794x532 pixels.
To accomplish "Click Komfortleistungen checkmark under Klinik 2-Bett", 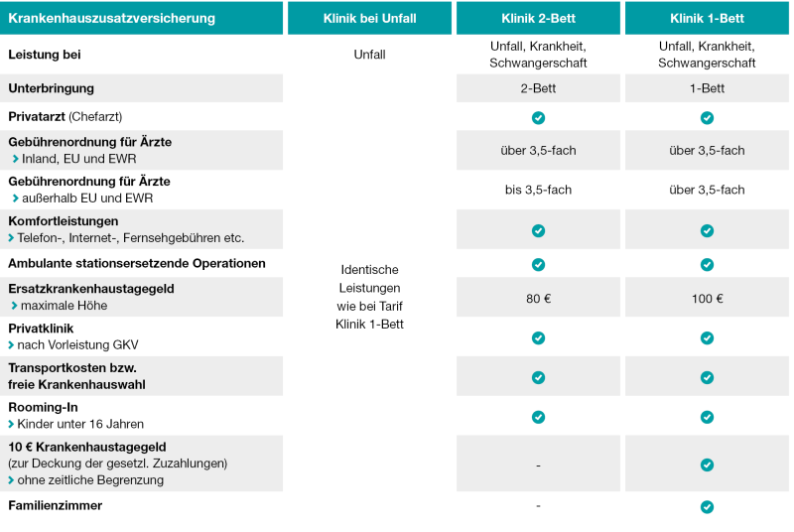I will pos(538,230).
